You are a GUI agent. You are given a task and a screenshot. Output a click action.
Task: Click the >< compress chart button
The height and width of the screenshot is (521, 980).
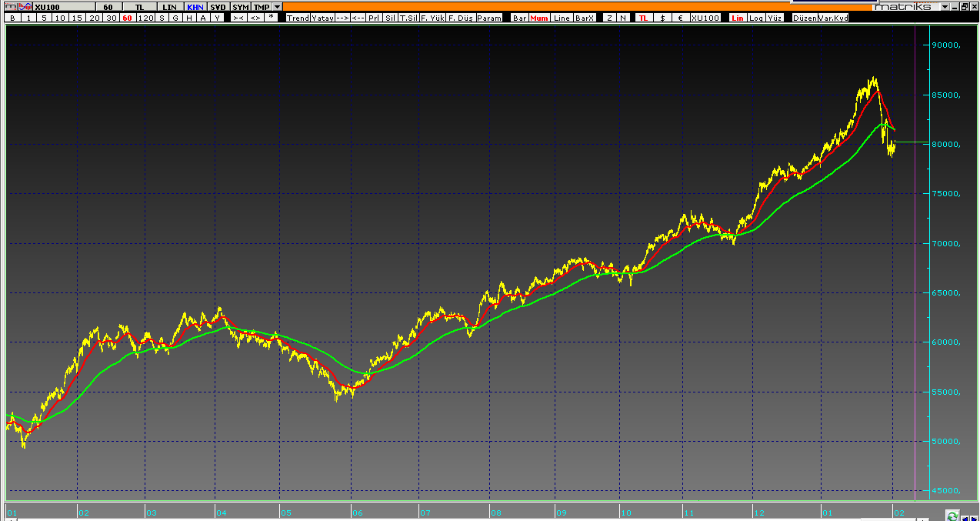coord(238,18)
